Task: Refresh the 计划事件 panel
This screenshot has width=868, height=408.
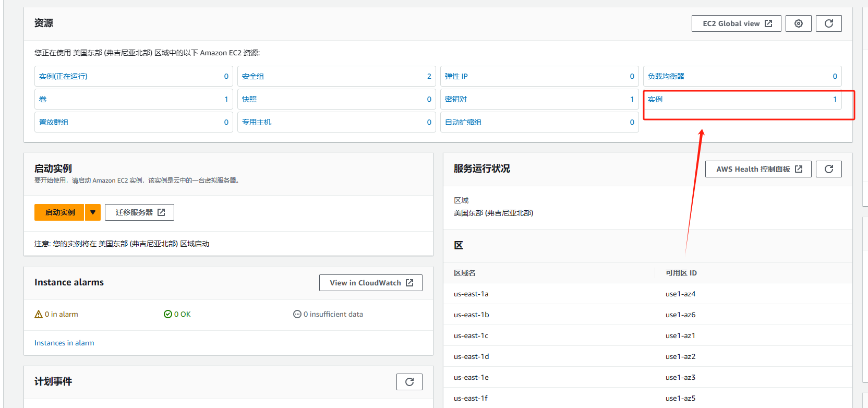Action: 409,382
